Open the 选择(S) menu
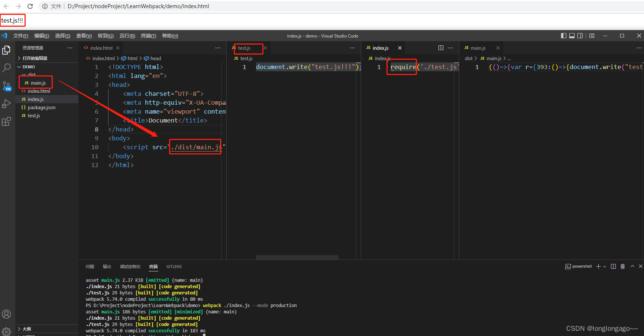Screen dimensions: 644x336 point(63,36)
